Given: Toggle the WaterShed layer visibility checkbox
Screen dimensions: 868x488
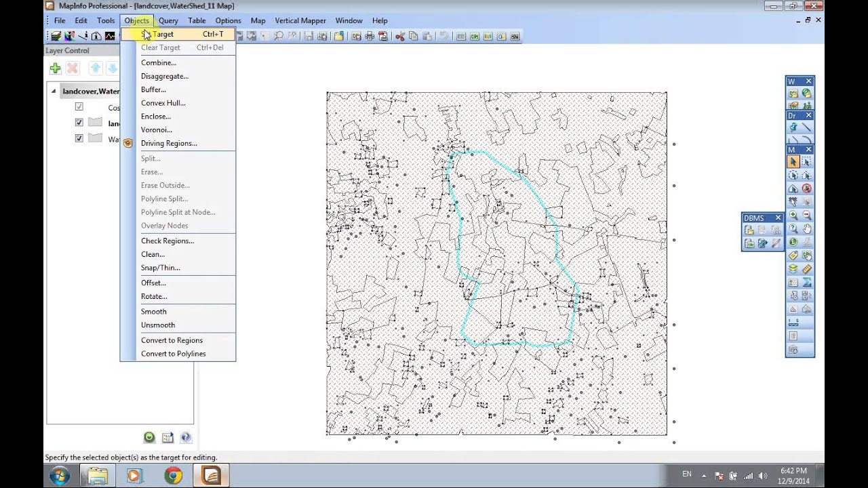Looking at the screenshot, I should click(79, 138).
